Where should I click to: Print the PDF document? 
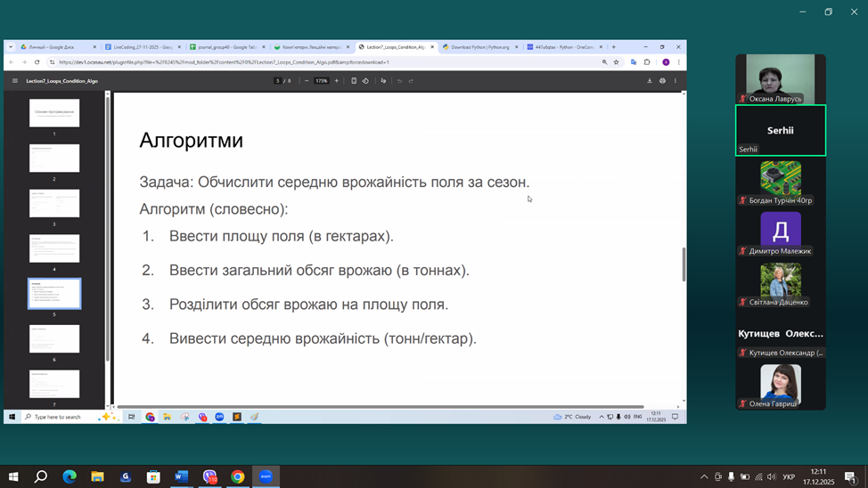point(662,81)
